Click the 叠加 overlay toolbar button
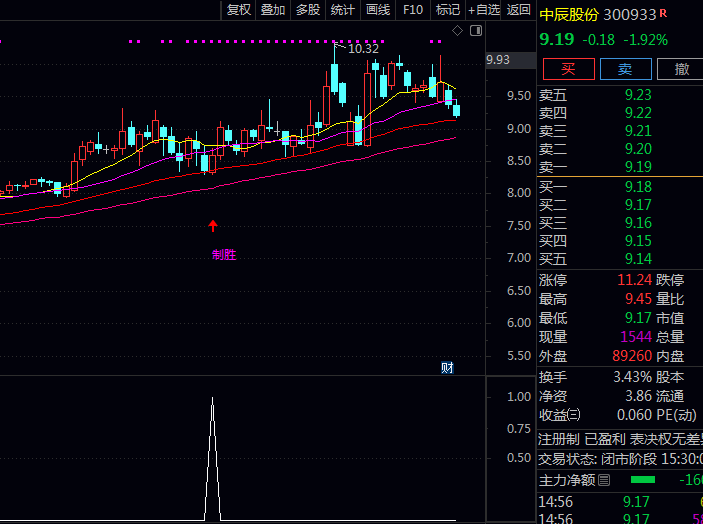 pyautogui.click(x=273, y=10)
